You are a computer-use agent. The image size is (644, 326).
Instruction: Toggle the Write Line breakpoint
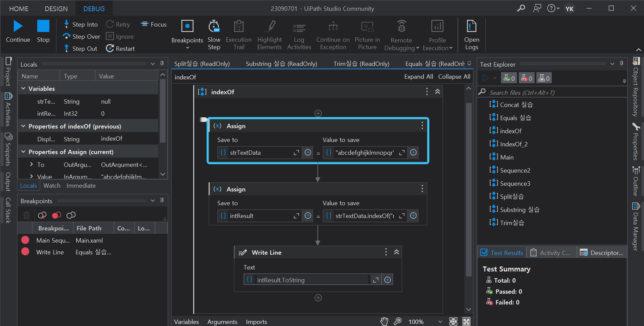click(25, 252)
